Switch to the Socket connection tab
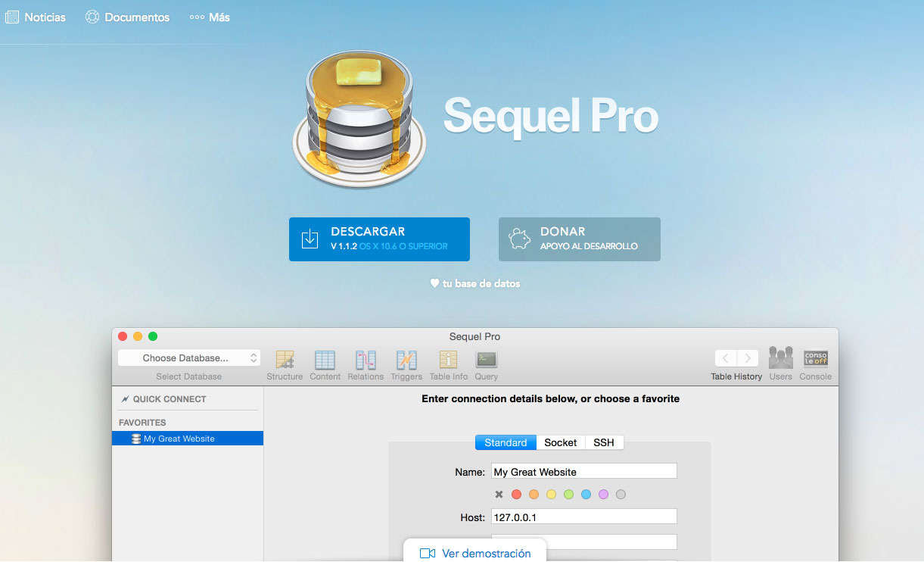Viewport: 924px width, 562px height. (561, 442)
